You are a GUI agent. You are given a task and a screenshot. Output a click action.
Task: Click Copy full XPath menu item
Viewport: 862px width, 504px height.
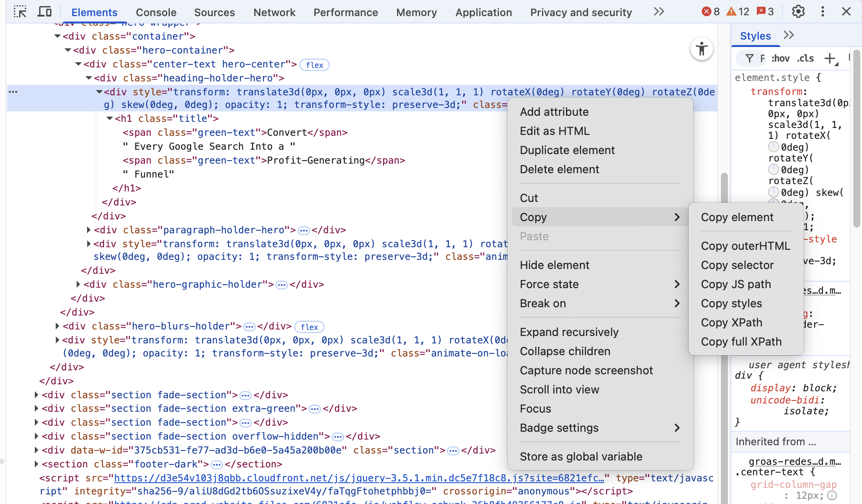tap(746, 342)
